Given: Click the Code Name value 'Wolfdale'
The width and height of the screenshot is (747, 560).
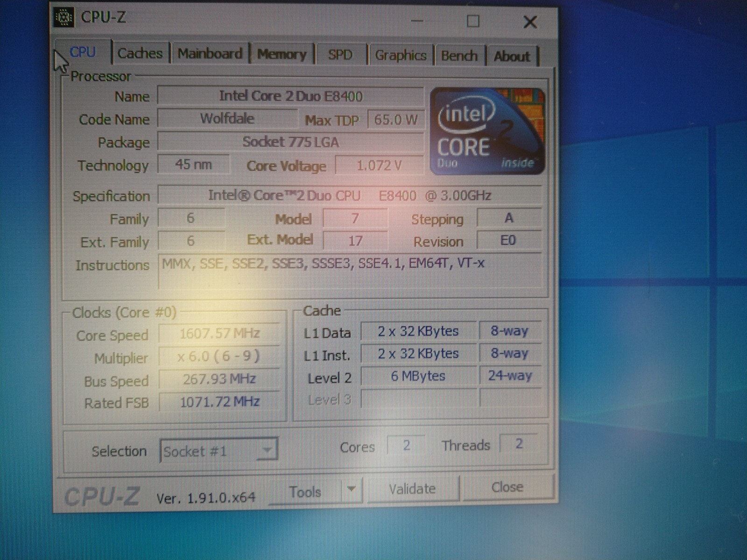Looking at the screenshot, I should click(x=227, y=119).
